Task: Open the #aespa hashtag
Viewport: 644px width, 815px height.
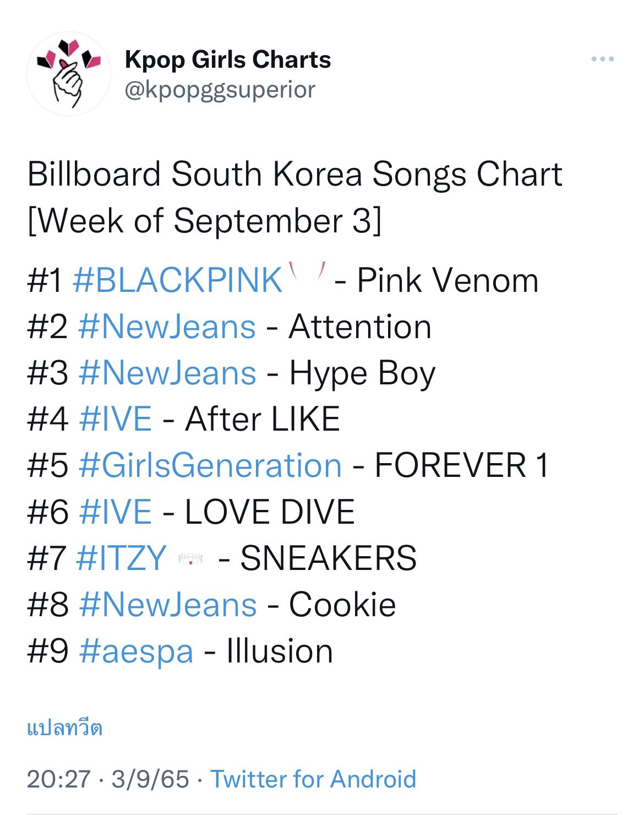Action: coord(136,651)
